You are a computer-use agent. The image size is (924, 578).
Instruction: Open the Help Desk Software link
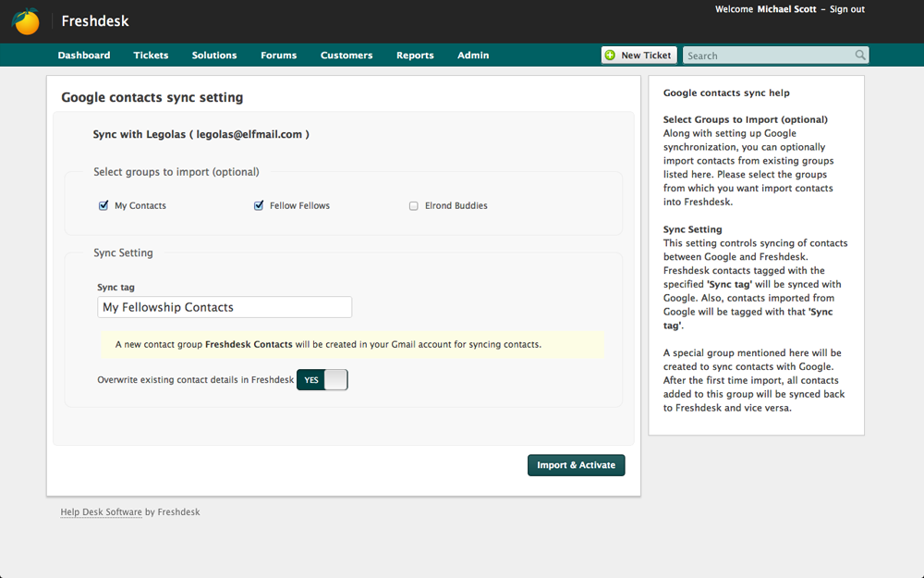click(x=101, y=512)
